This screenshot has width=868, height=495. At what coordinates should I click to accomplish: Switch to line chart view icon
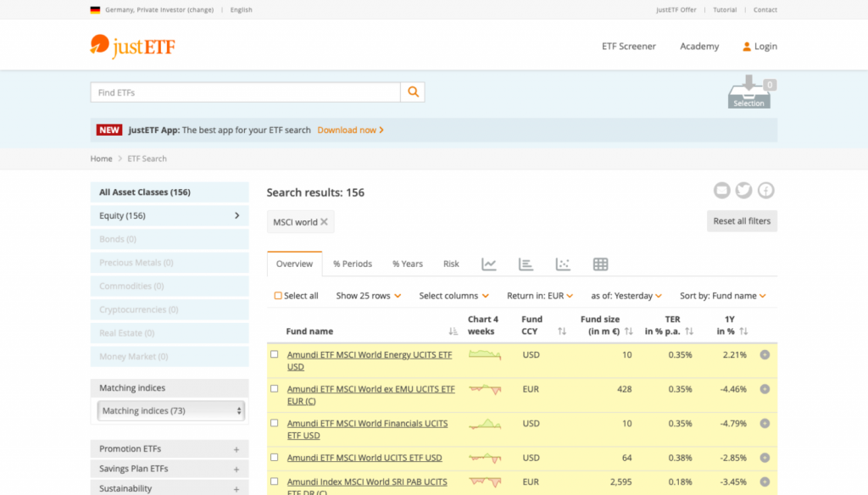(x=489, y=264)
